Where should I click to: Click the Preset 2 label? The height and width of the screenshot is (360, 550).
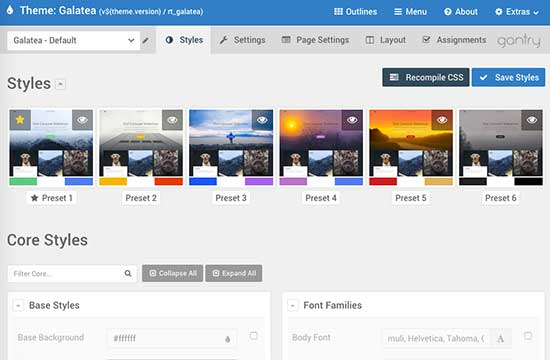coord(141,198)
